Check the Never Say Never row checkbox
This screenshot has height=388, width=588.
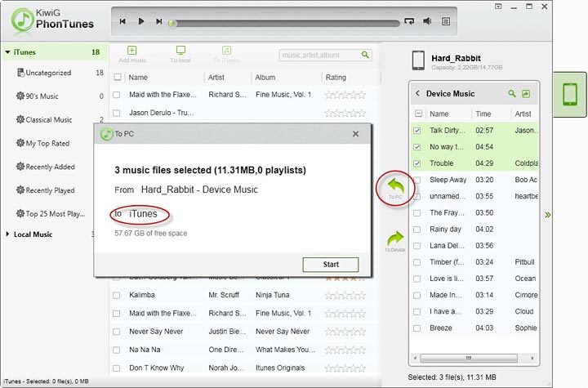(x=117, y=332)
